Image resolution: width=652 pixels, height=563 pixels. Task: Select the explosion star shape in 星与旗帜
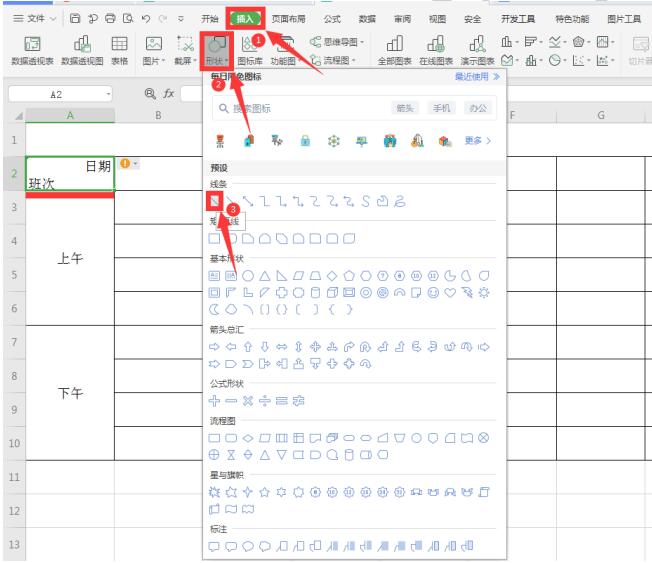click(x=214, y=492)
